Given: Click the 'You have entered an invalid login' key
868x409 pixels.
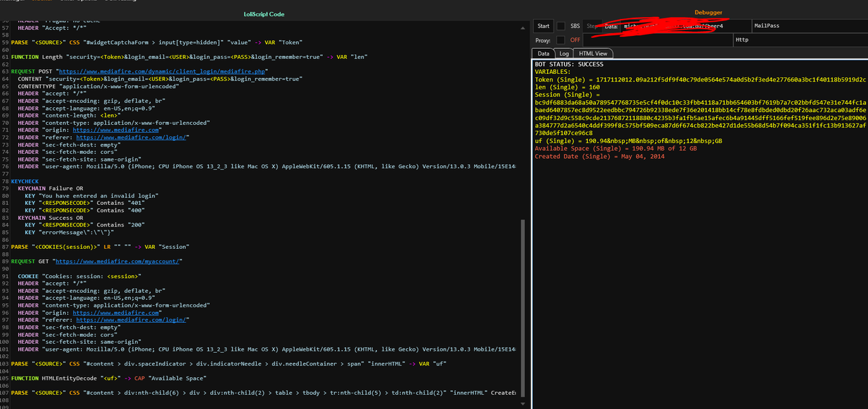Looking at the screenshot, I should click(92, 195).
